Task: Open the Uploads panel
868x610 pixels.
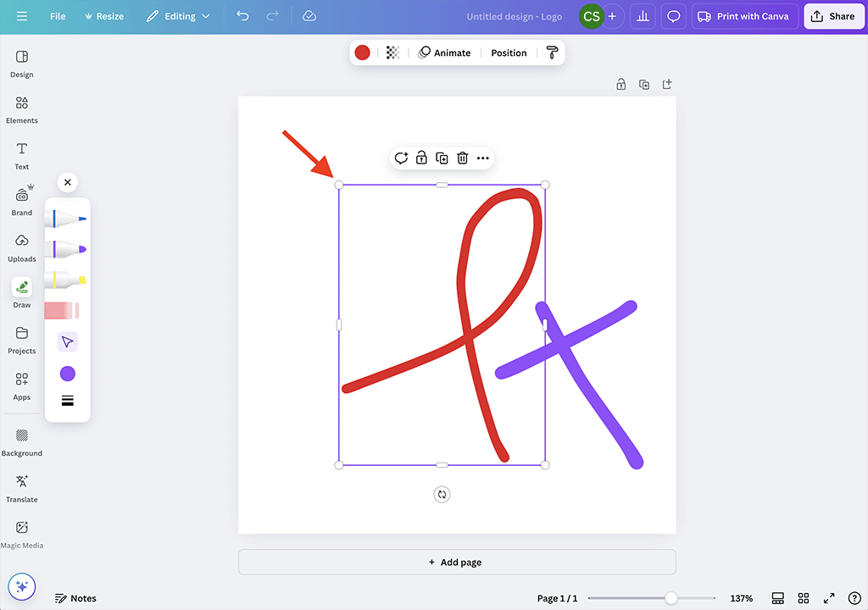Action: pos(21,248)
